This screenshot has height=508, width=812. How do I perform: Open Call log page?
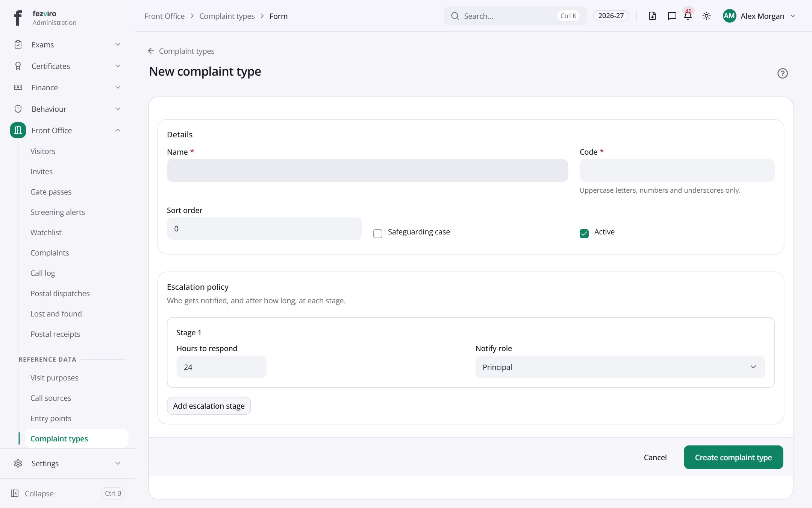pyautogui.click(x=42, y=273)
